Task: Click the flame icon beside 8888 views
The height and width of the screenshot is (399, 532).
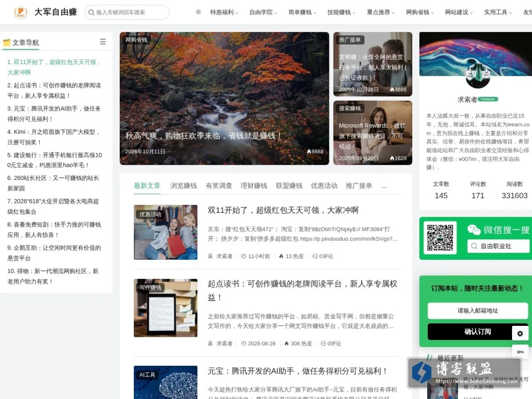Action: click(x=309, y=152)
